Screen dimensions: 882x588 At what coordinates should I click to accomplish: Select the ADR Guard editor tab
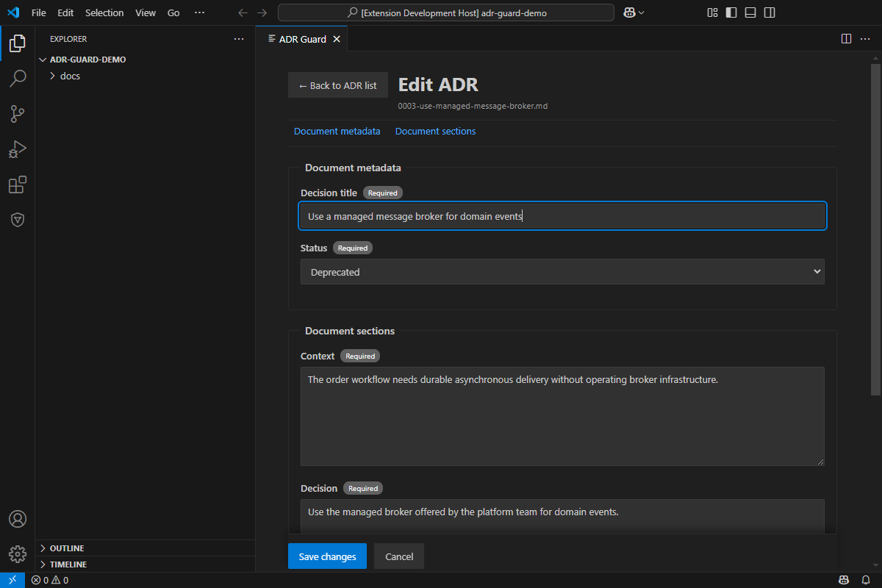click(301, 39)
